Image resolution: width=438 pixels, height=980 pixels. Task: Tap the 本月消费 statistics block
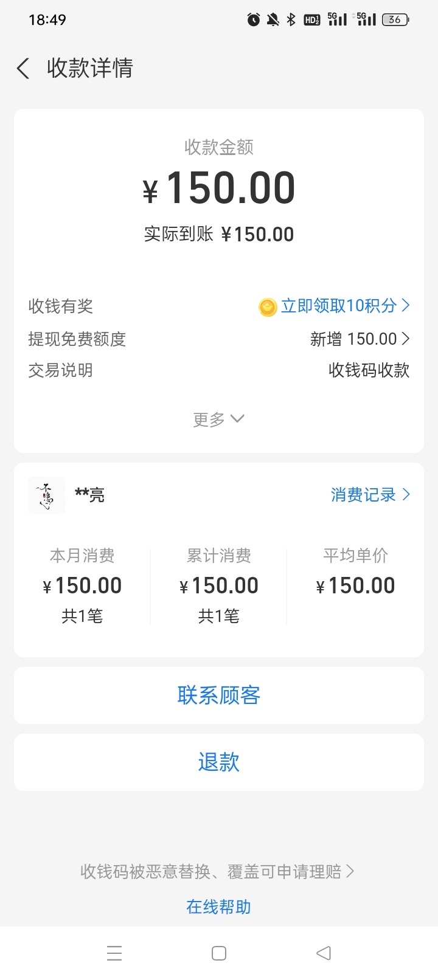[82, 585]
